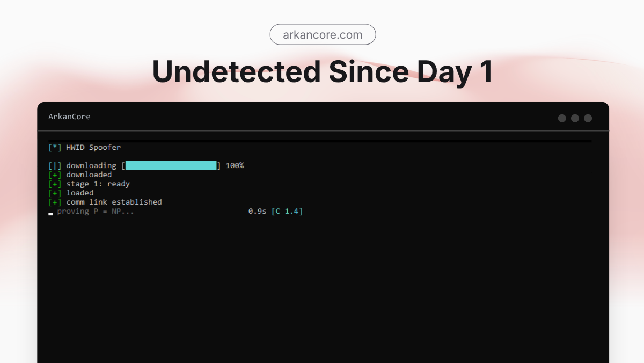
Task: Click the "proving P = NP..." text
Action: pos(96,211)
